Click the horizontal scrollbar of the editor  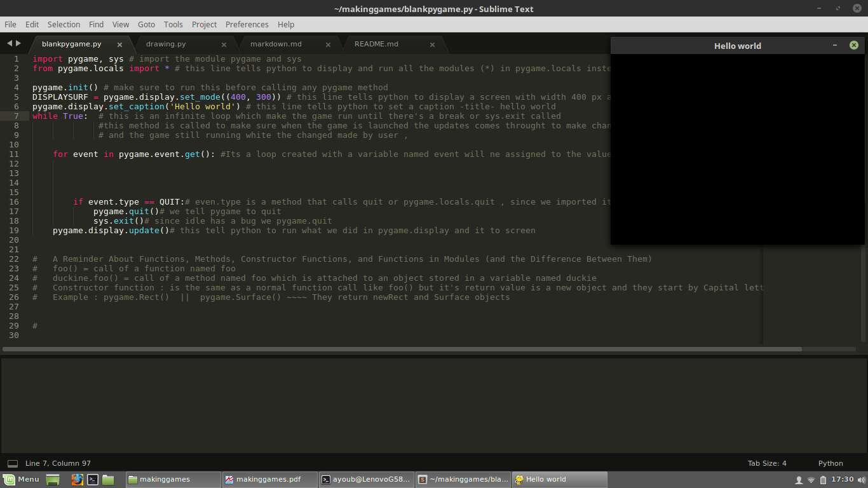pyautogui.click(x=402, y=349)
